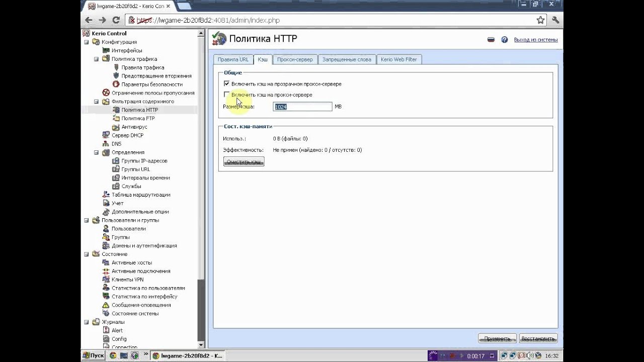Click the language flag icon in header
The height and width of the screenshot is (362, 644).
tap(491, 40)
